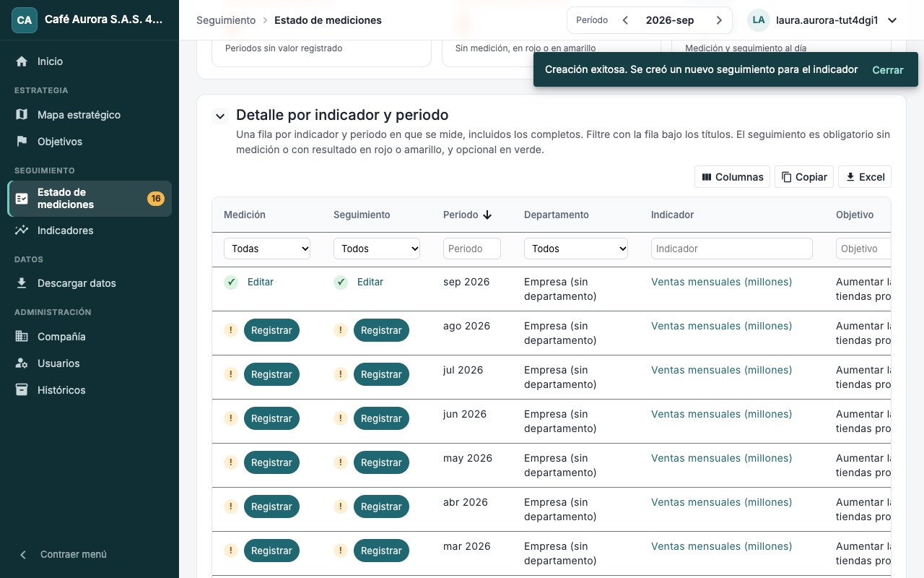The width and height of the screenshot is (924, 578).
Task: Open the Departamento filter dropdown
Action: pyautogui.click(x=576, y=249)
